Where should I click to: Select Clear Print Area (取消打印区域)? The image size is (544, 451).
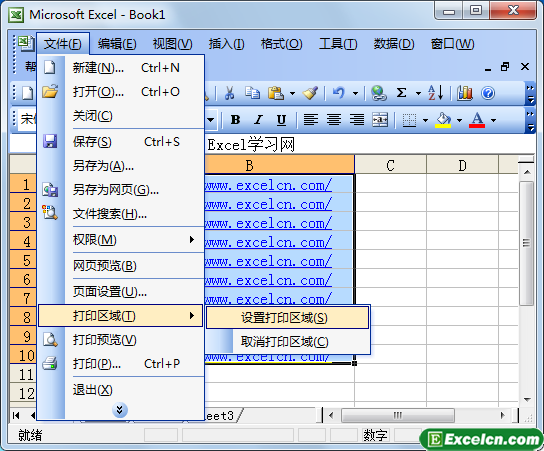click(288, 342)
